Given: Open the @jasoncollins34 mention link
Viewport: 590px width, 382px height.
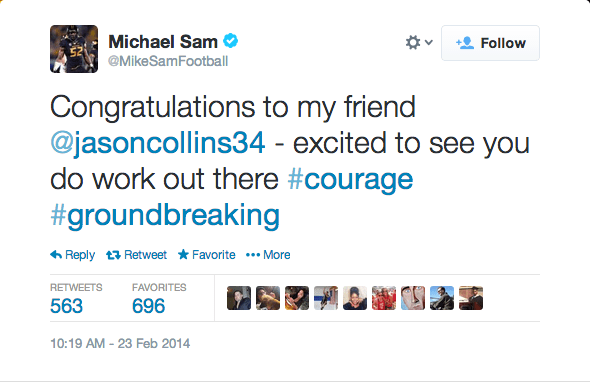Looking at the screenshot, I should (158, 143).
